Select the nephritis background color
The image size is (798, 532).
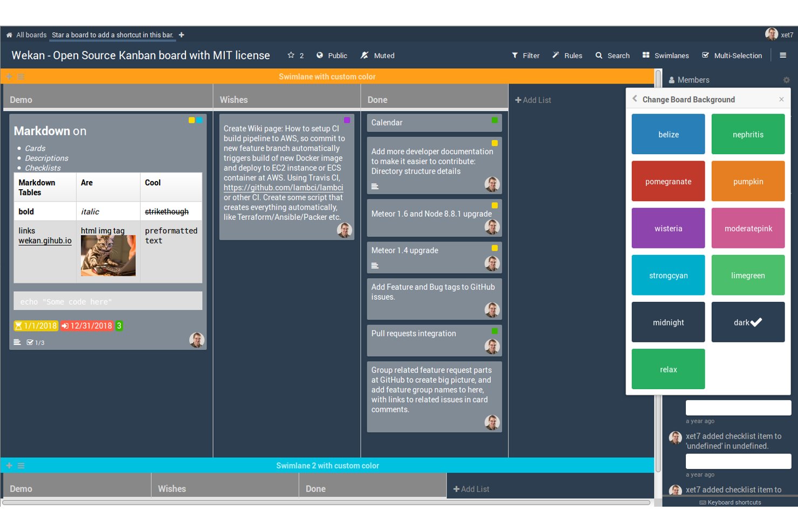pos(748,134)
